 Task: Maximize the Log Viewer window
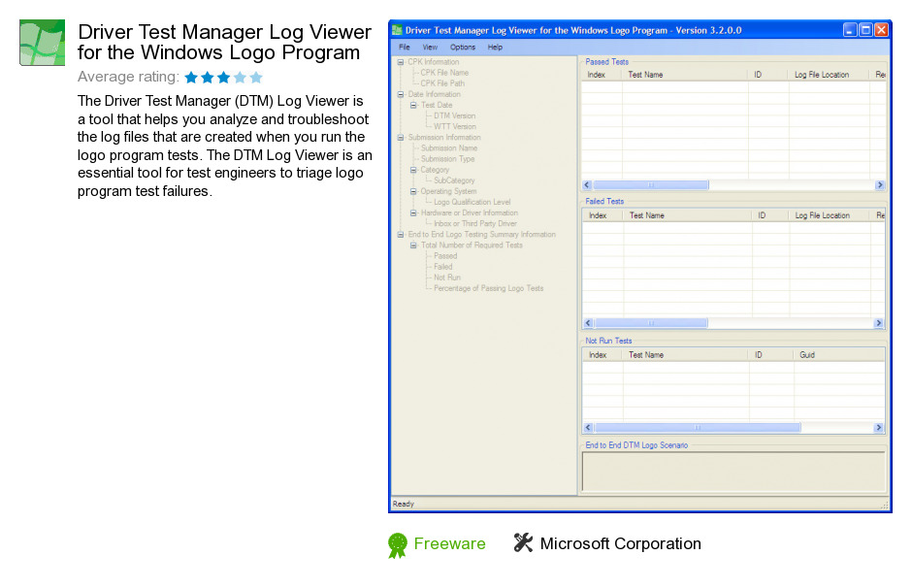point(865,30)
